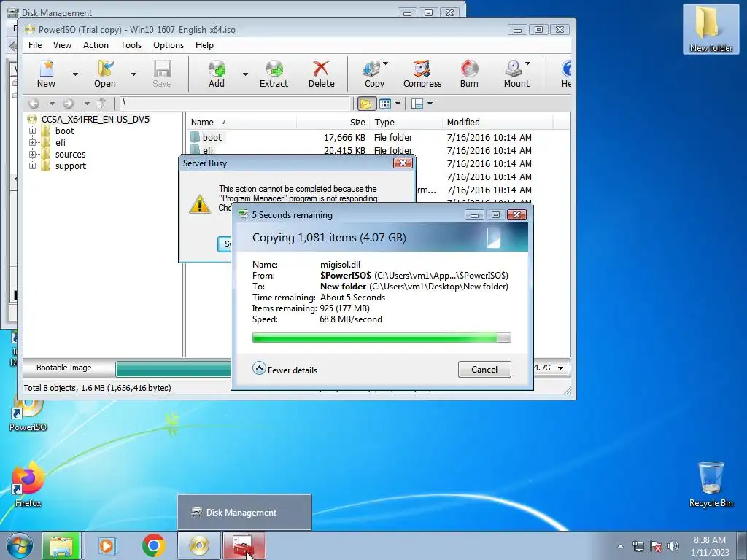The image size is (747, 560).
Task: Open the 4.7G disc size dropdown
Action: [x=561, y=367]
